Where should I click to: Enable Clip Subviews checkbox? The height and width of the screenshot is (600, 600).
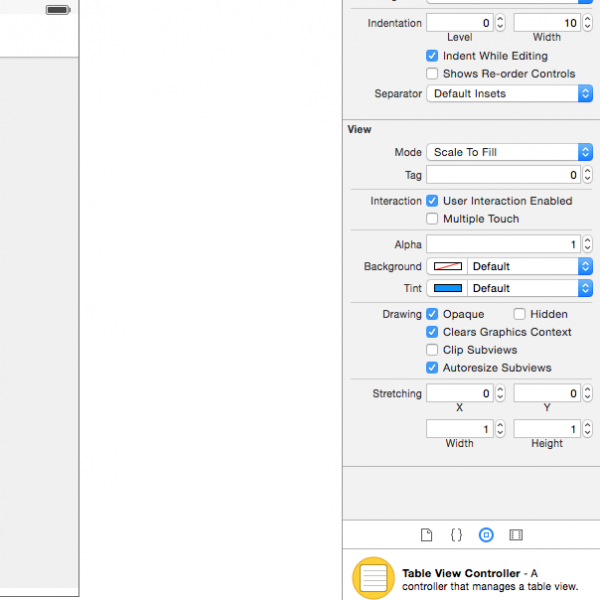point(432,350)
